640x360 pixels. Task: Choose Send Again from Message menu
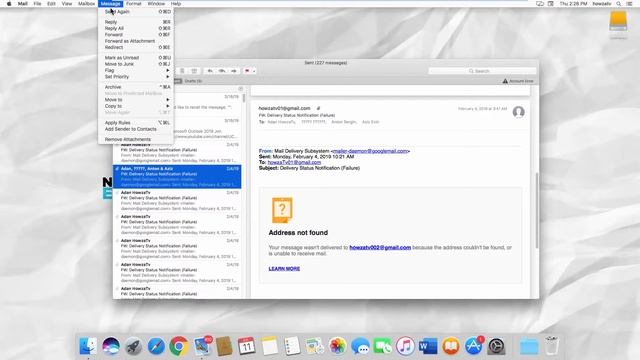pos(136,12)
